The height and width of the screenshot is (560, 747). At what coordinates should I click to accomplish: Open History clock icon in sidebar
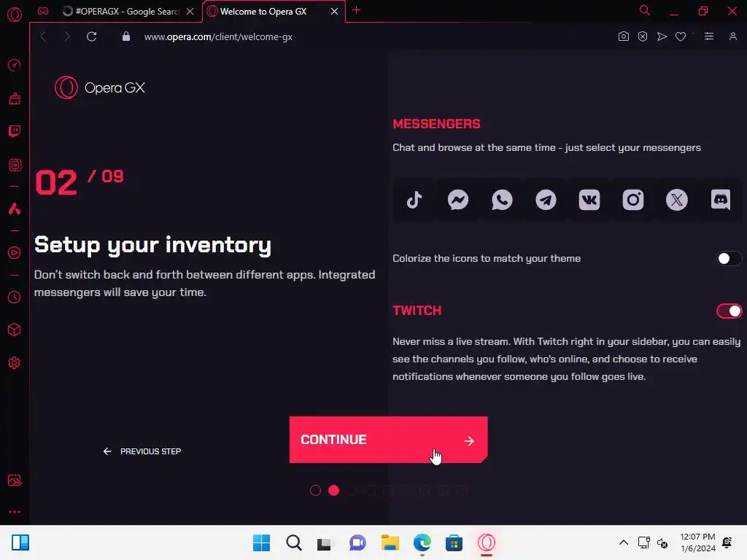(x=15, y=297)
